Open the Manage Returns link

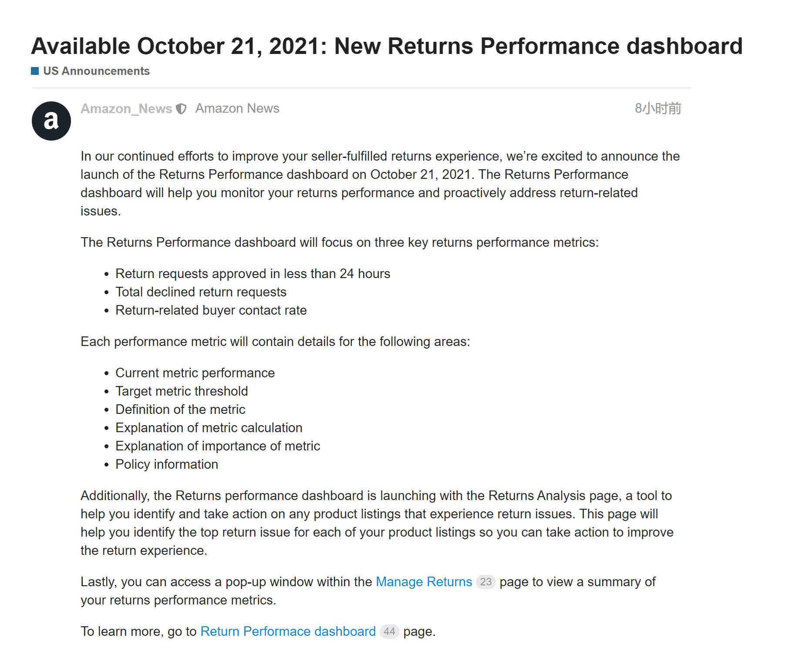424,582
